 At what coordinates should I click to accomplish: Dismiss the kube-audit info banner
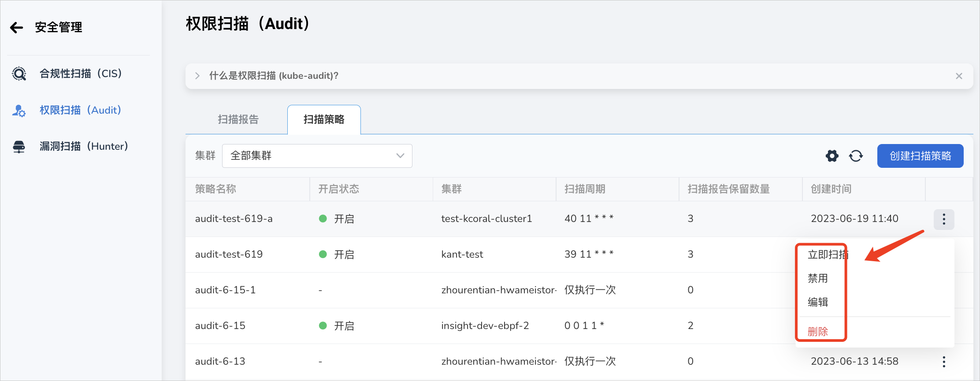coord(959,76)
